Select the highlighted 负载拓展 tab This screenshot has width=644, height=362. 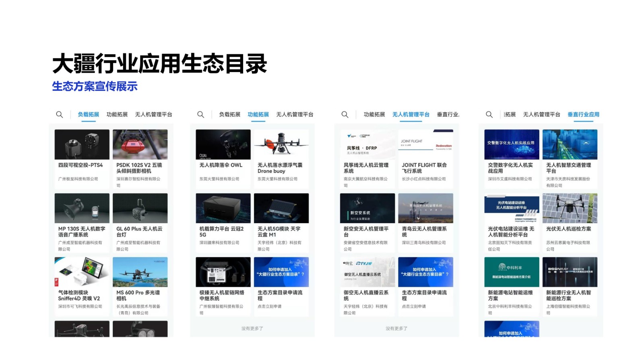tap(88, 115)
